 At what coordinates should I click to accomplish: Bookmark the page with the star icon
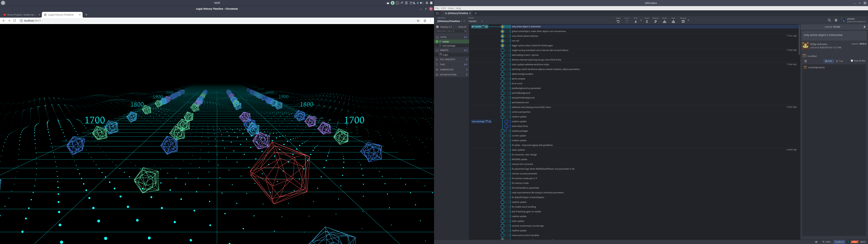tap(418, 21)
